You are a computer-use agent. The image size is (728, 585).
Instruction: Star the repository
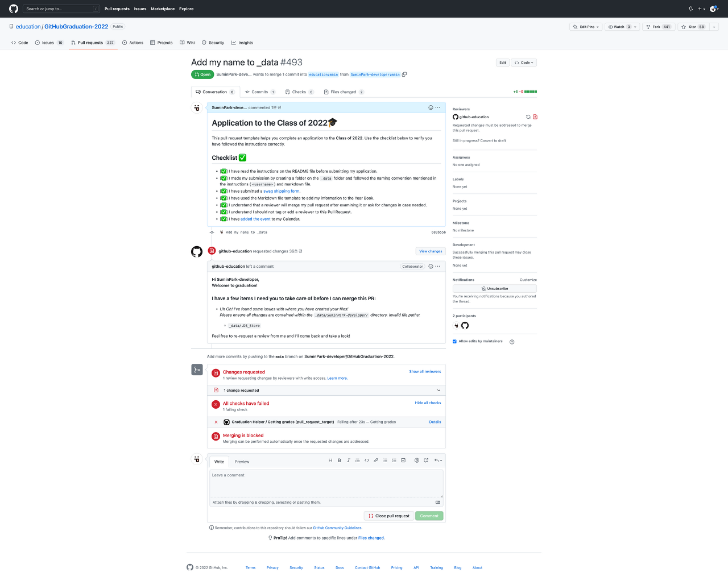click(693, 27)
